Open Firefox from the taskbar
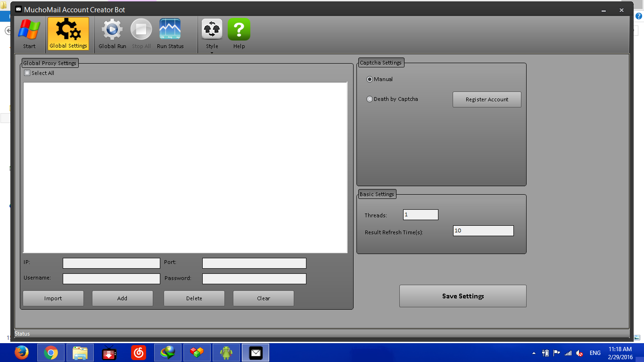This screenshot has width=644, height=362. 21,353
